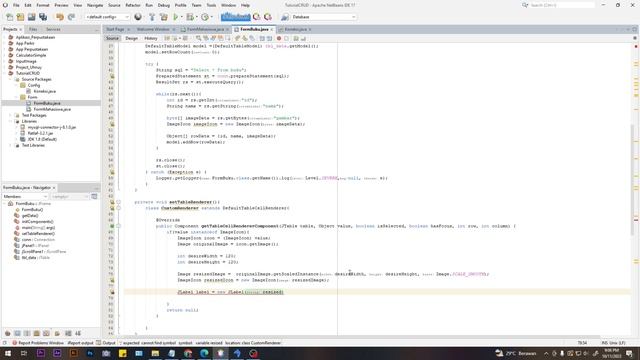The width and height of the screenshot is (640, 360).
Task: Select initComponents() in the Navigator
Action: click(38, 222)
